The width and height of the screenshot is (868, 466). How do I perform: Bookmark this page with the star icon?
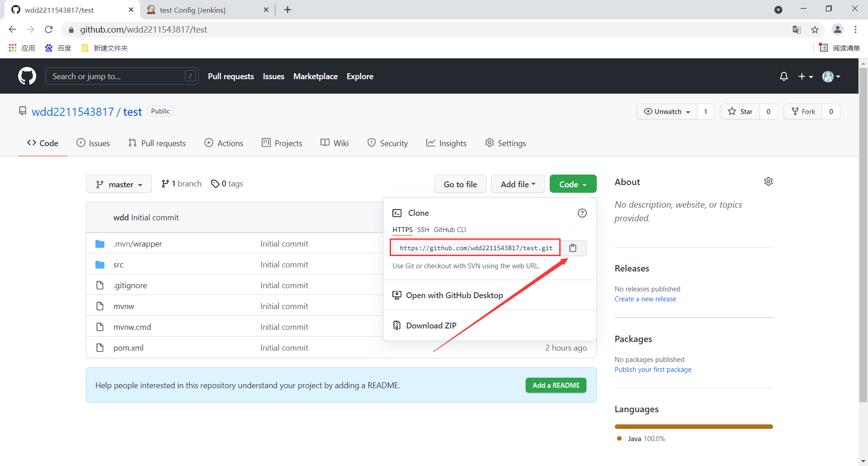coord(815,29)
